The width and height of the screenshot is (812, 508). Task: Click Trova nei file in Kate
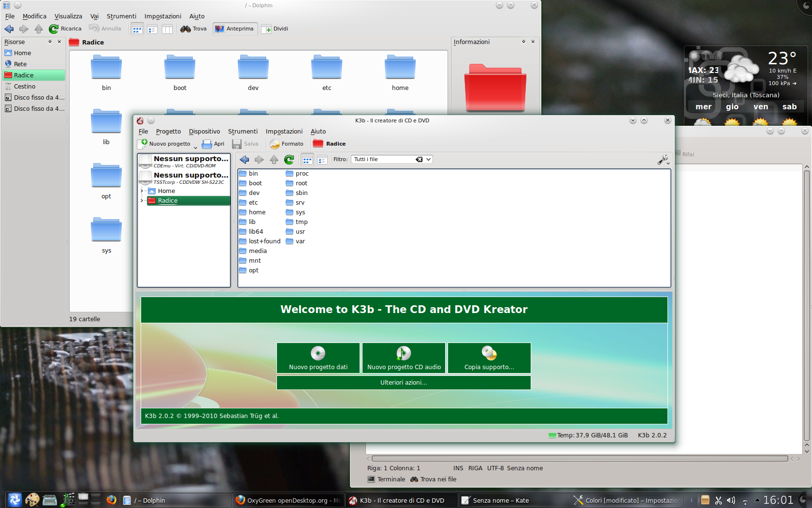433,479
